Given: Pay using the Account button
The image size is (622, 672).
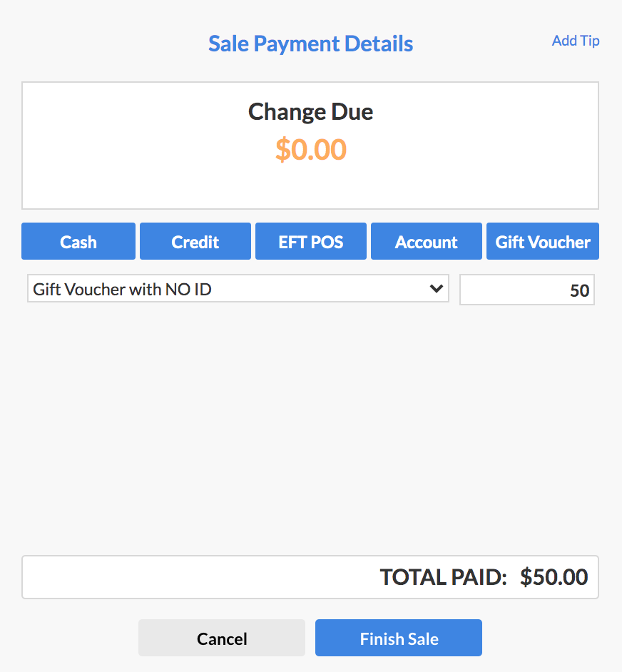Looking at the screenshot, I should tap(426, 241).
